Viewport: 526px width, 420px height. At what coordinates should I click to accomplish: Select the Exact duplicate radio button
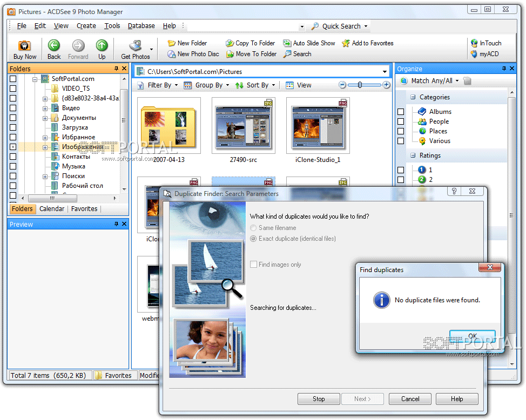click(253, 239)
